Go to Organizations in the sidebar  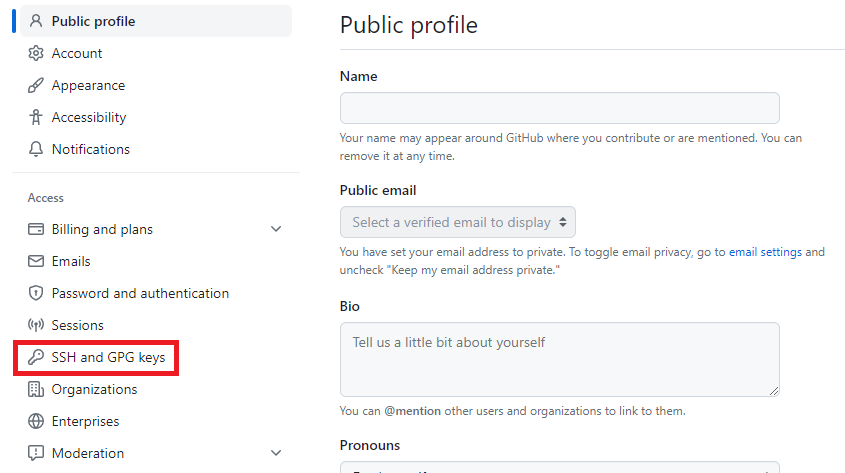coord(94,389)
